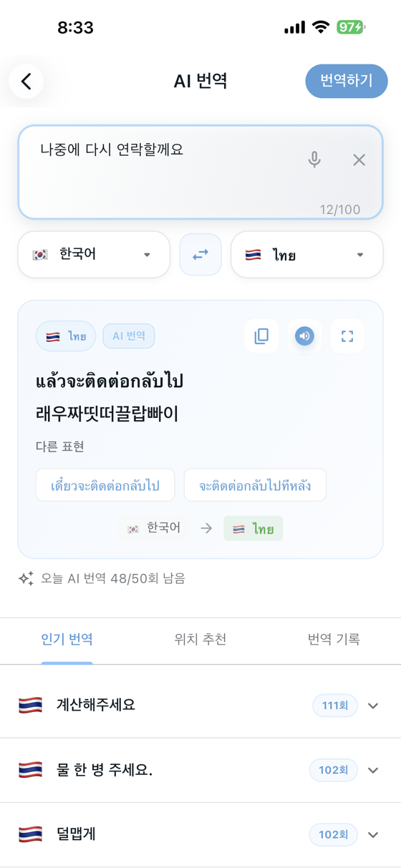The image size is (401, 868).
Task: Tap the microphone voice input icon
Action: pos(314,160)
